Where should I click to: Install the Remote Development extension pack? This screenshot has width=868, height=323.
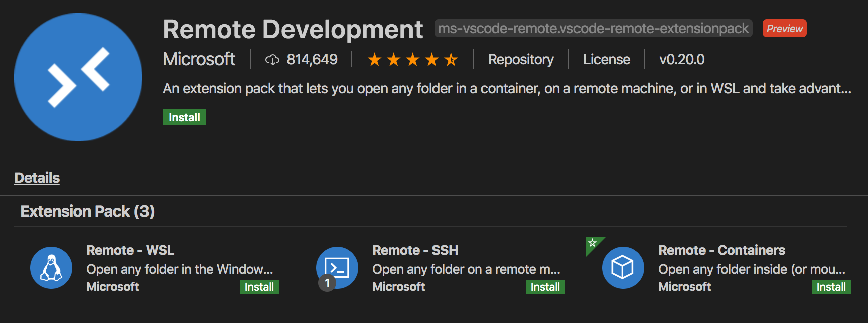(x=184, y=117)
